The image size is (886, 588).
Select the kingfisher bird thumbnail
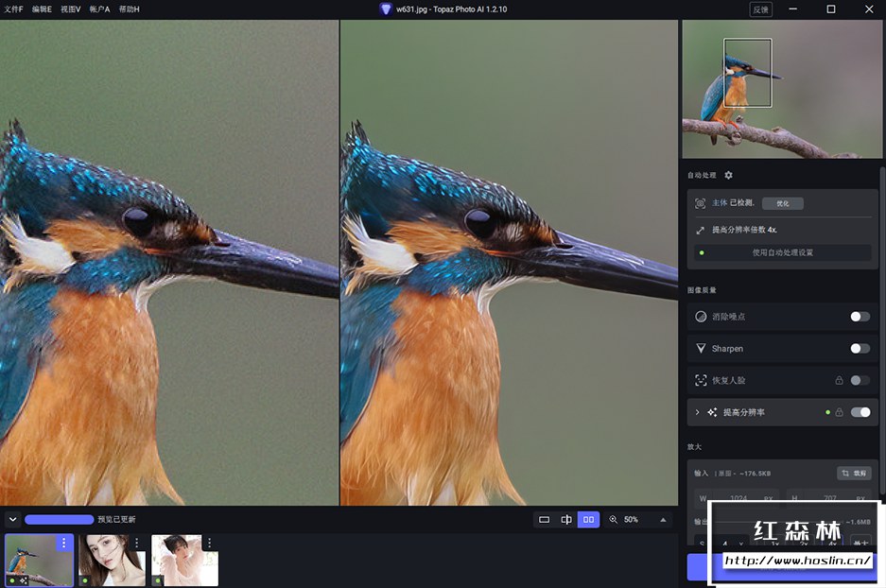(x=39, y=561)
